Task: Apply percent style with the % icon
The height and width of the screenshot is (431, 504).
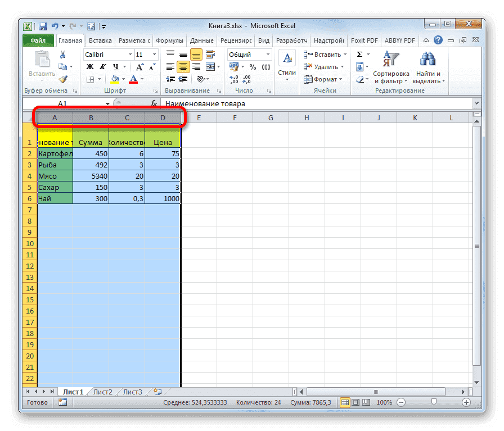Action: [251, 67]
